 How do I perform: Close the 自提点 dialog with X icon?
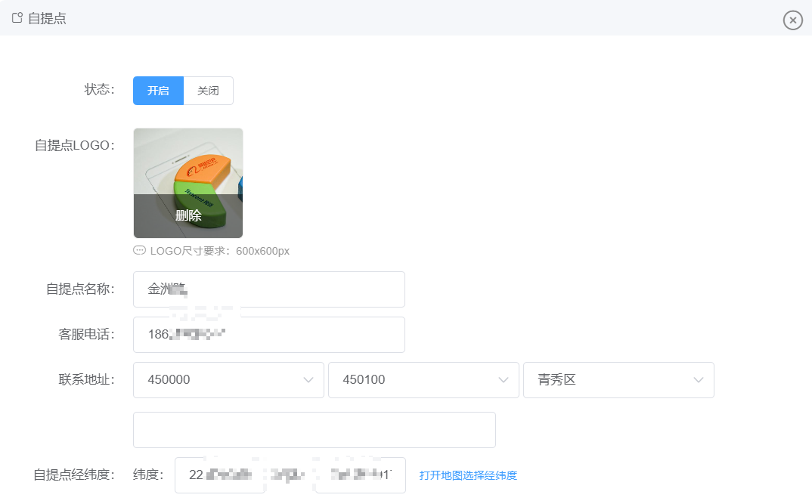click(x=792, y=20)
